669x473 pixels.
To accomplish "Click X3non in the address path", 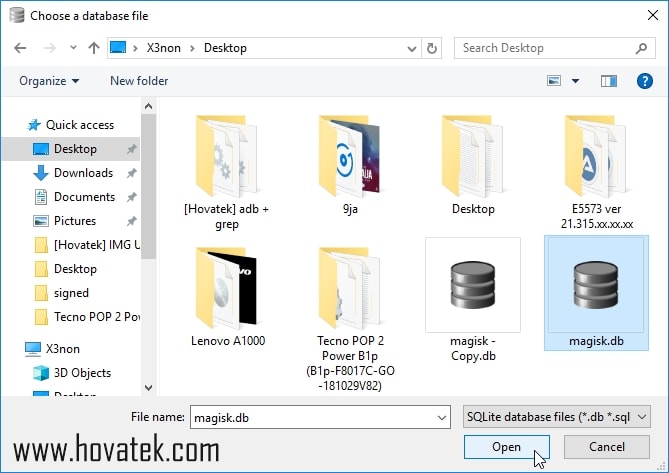I will coord(163,48).
